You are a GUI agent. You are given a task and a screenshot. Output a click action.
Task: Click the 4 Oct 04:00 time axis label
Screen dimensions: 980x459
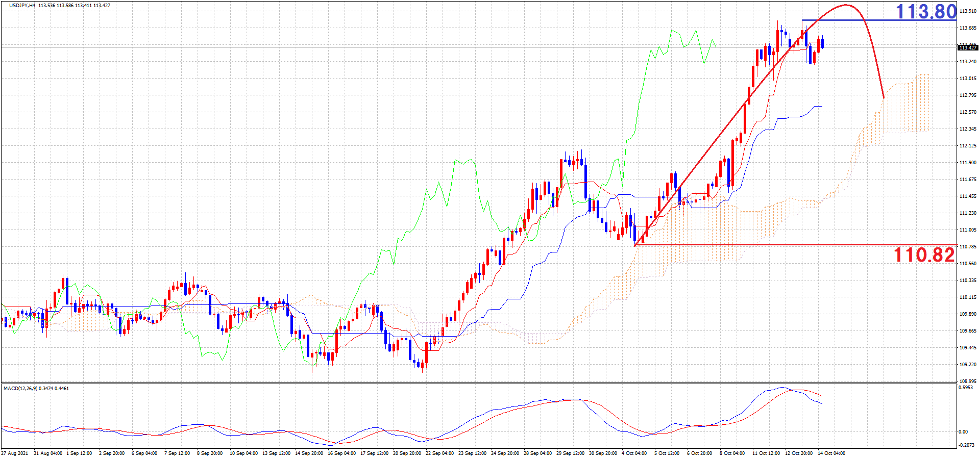pos(635,453)
